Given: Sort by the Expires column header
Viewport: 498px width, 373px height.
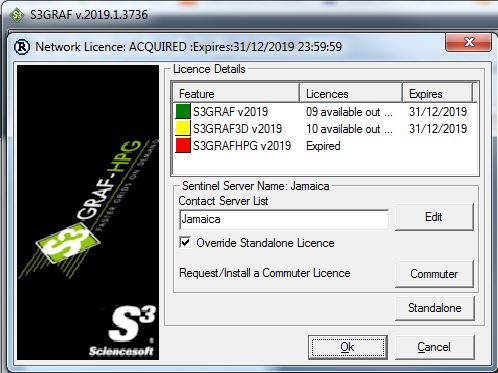Looking at the screenshot, I should 438,93.
